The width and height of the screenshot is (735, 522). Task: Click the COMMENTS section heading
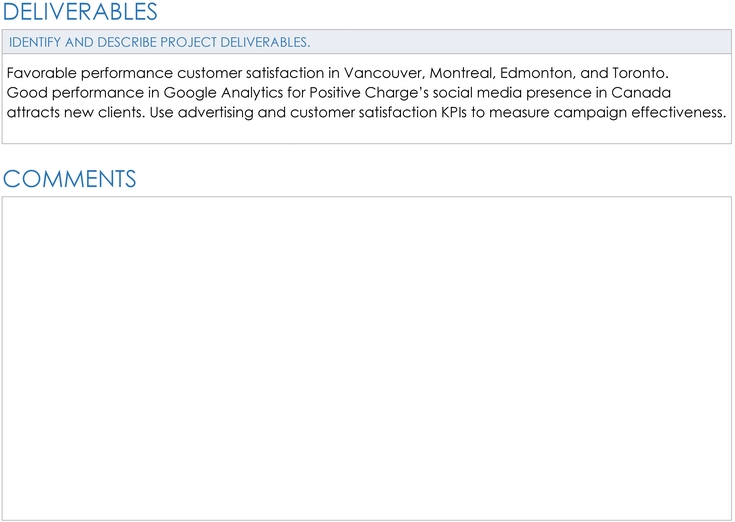click(x=69, y=179)
